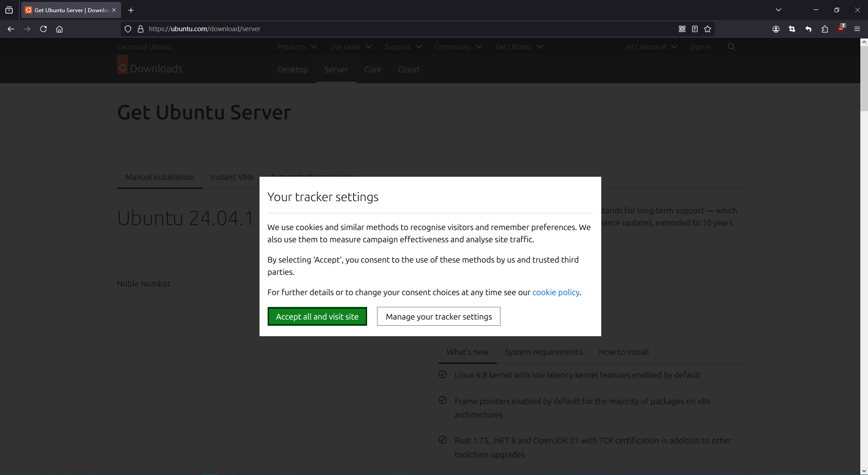Expand the Support menu
This screenshot has height=475, width=868.
(403, 47)
